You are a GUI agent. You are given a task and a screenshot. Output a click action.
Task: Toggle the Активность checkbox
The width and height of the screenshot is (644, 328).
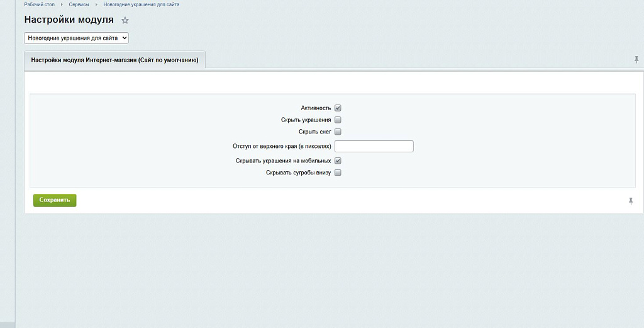click(338, 108)
